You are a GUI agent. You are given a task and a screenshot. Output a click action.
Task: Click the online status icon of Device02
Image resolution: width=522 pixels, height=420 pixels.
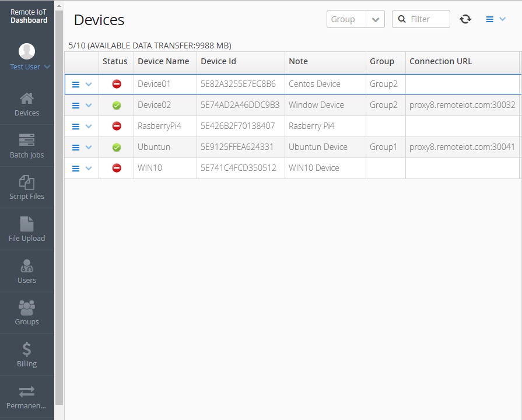pos(117,105)
